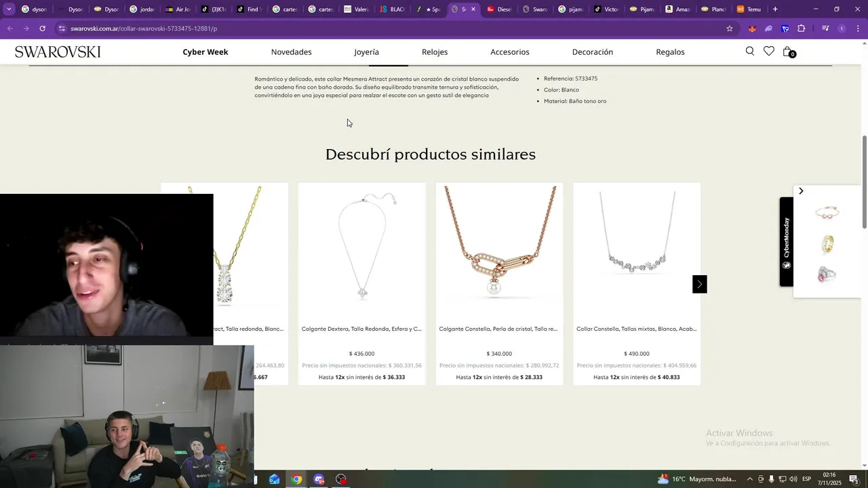Open the wishlist heart icon
868x488 pixels.
coord(768,52)
